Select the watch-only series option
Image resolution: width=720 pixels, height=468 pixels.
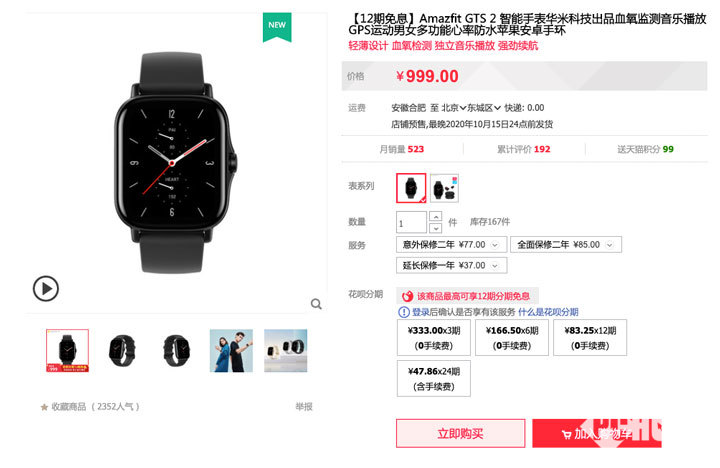coord(411,188)
